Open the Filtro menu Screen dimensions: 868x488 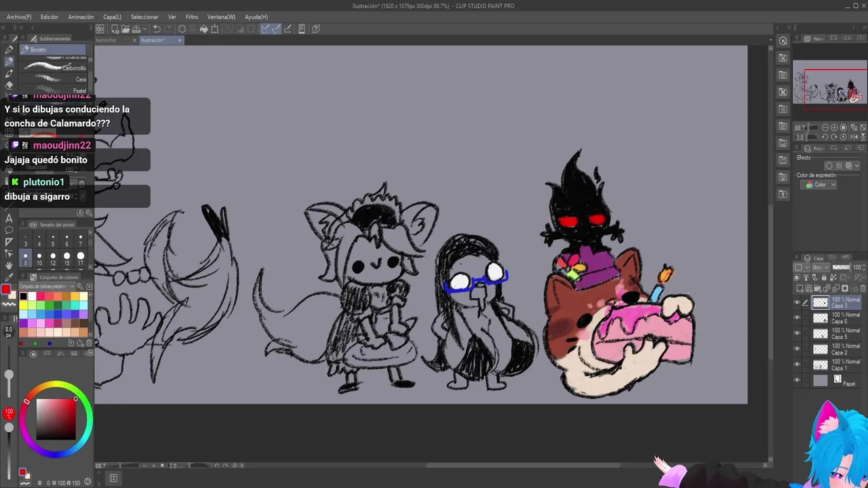click(x=192, y=17)
